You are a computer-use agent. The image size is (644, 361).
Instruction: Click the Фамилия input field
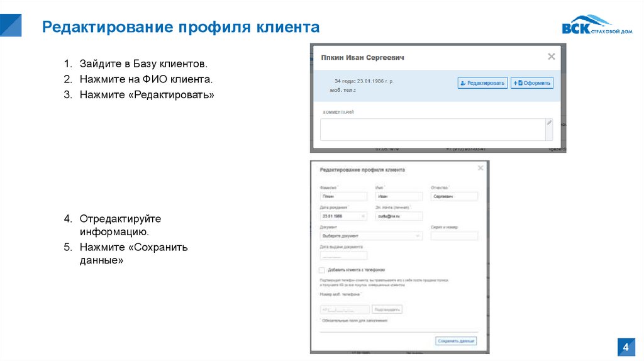click(x=343, y=196)
